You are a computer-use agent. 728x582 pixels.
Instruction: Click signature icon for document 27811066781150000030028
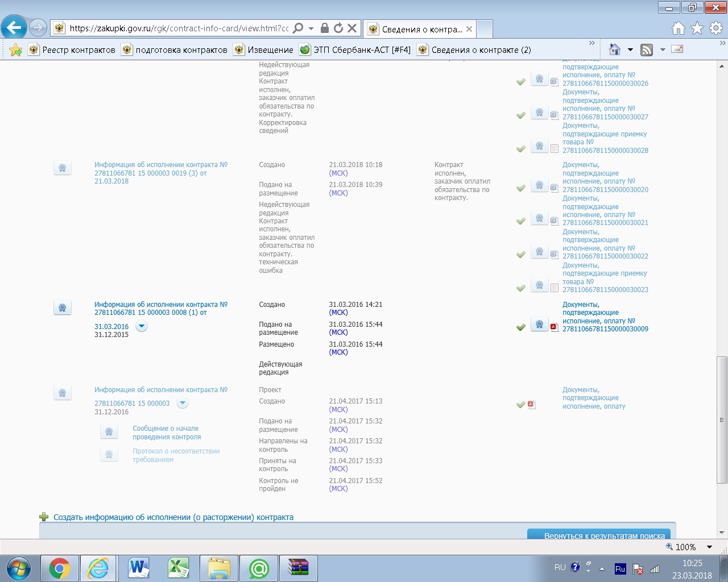(x=539, y=147)
